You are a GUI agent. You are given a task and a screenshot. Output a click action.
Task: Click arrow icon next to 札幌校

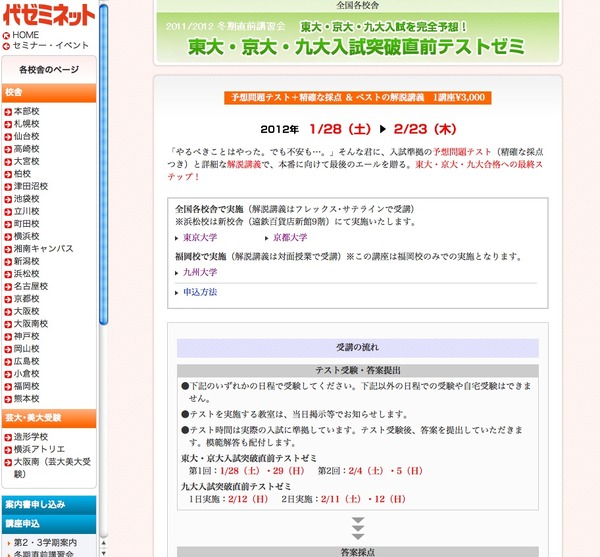8,125
